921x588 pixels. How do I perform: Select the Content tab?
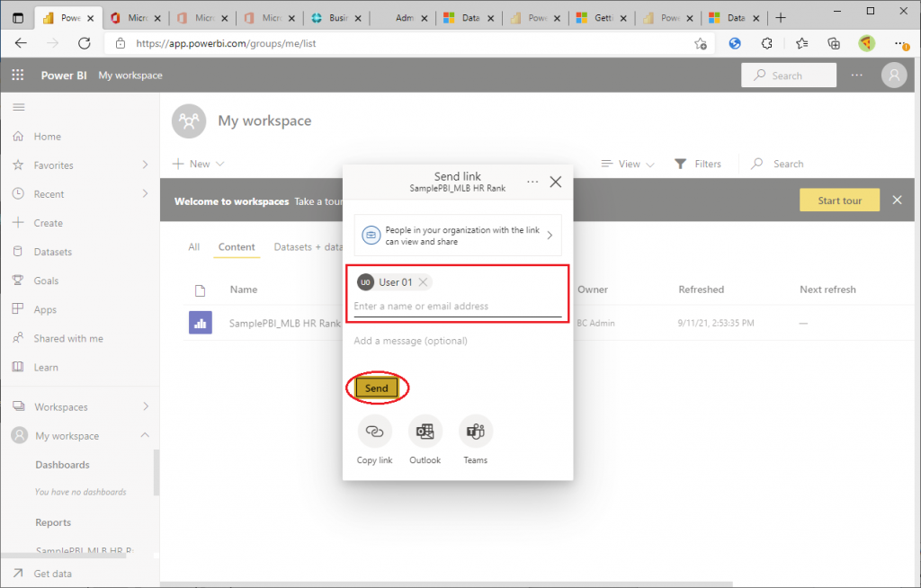[237, 247]
